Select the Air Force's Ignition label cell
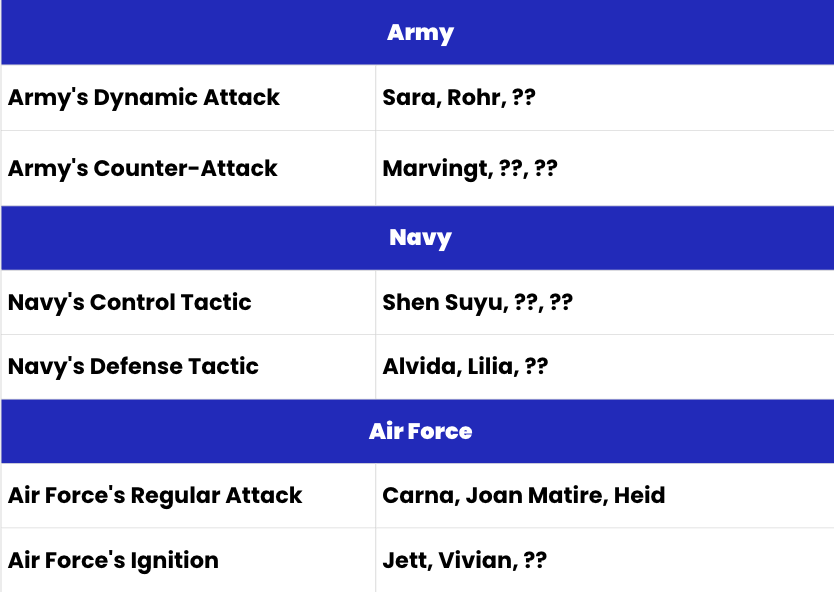Image resolution: width=834 pixels, height=592 pixels. coord(113,560)
